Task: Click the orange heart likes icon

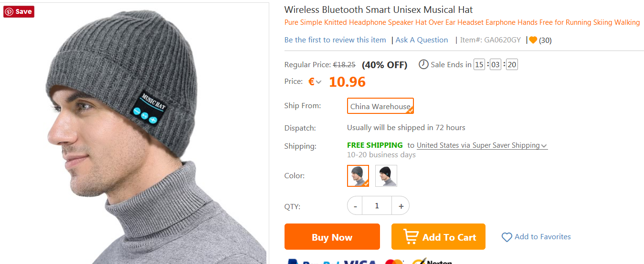Action: pos(533,40)
